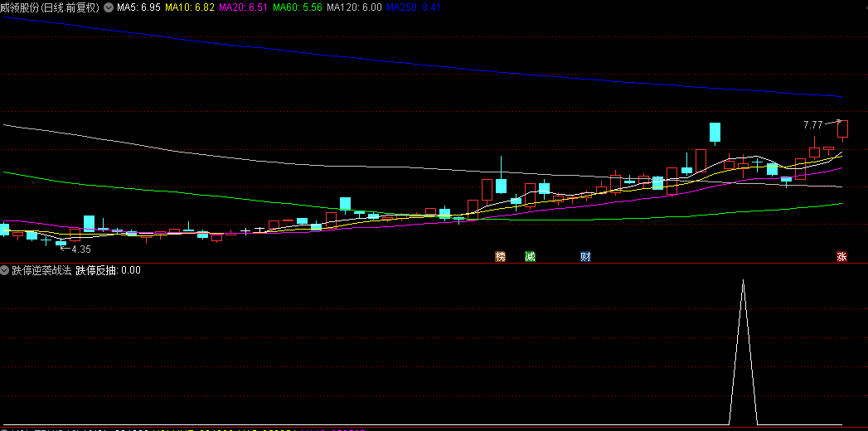
Task: Expand the 跌停逆袭战法 indicator dropdown arrow
Action: 5,270
